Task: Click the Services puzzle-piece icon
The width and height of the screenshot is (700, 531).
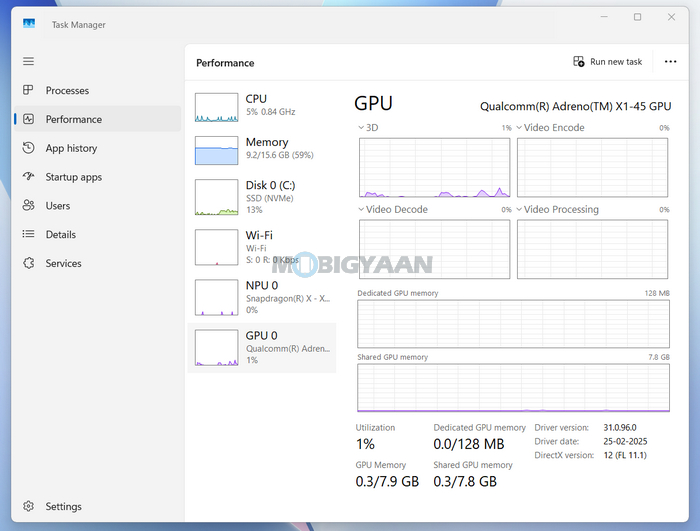Action: click(29, 263)
